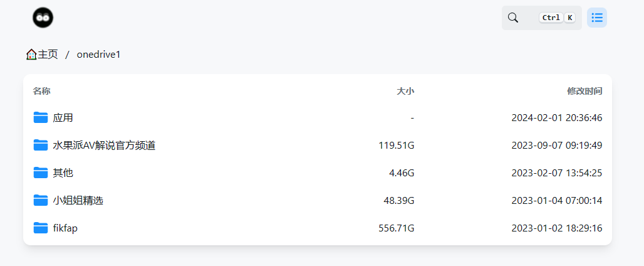The height and width of the screenshot is (266, 644).
Task: Click the home icon in the breadcrumb
Action: coord(31,55)
